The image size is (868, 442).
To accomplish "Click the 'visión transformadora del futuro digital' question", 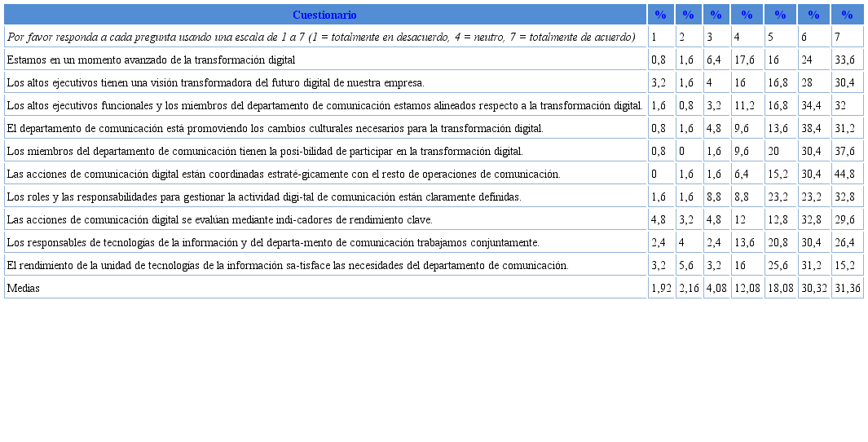I will (215, 82).
